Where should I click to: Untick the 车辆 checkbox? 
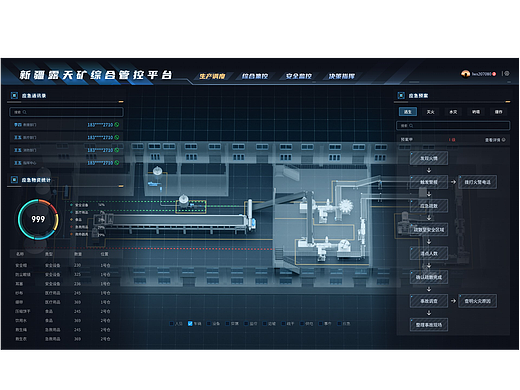click(190, 323)
